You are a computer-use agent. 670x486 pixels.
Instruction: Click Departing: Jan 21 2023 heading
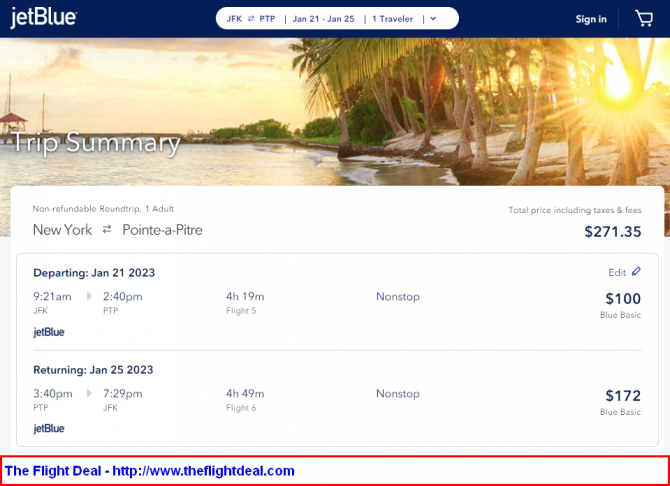[94, 273]
